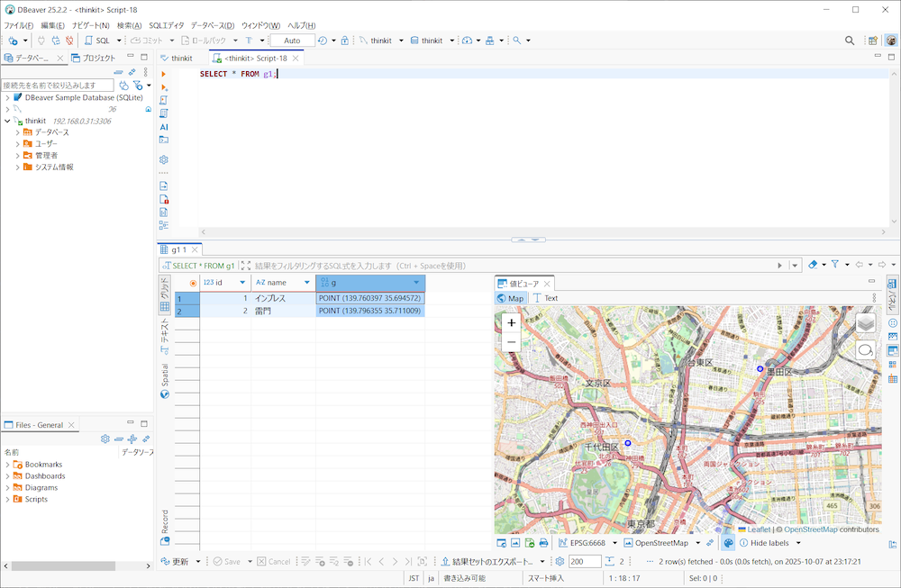The image size is (901, 588).
Task: Open the SQLエディタ menu
Action: (166, 25)
